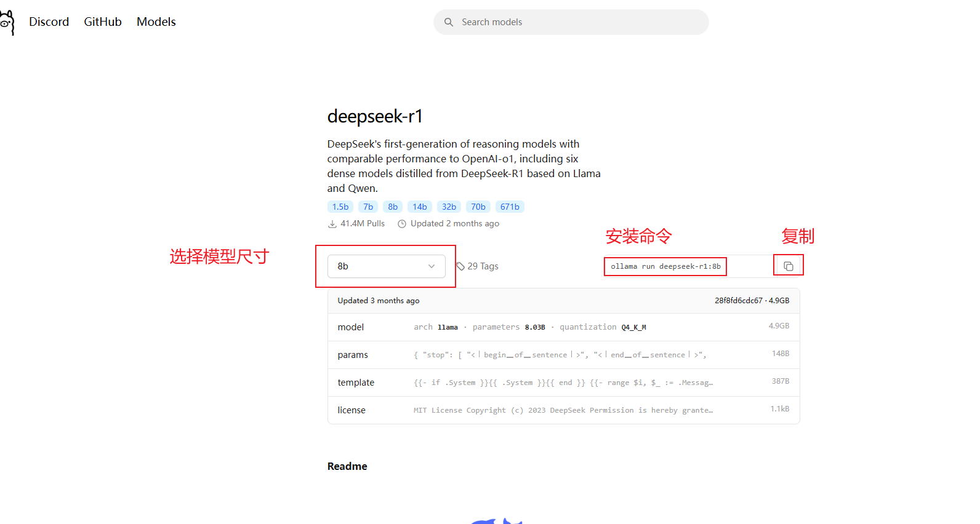Click the download pulls icon
The image size is (980, 524).
click(332, 224)
